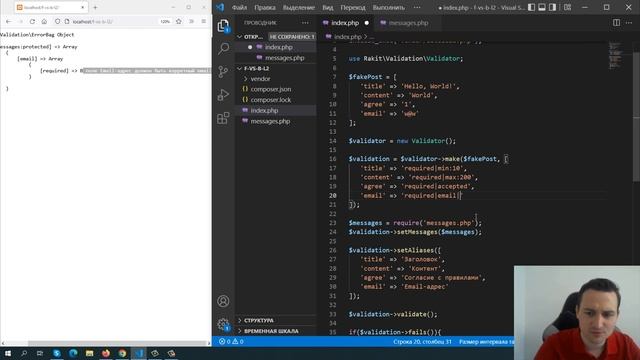Go back in the browser
640x360 pixels.
pyautogui.click(x=8, y=21)
